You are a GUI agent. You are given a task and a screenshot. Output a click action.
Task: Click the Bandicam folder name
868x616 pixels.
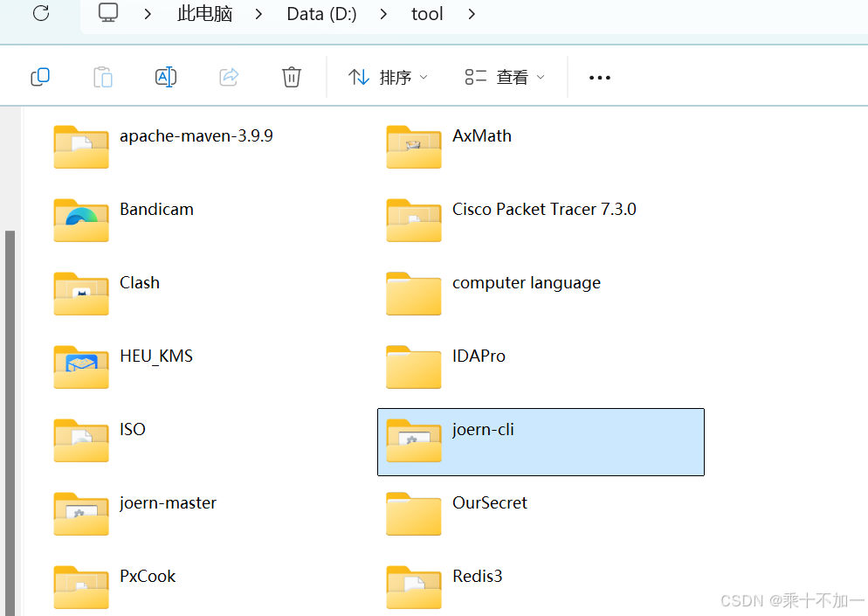click(x=156, y=210)
